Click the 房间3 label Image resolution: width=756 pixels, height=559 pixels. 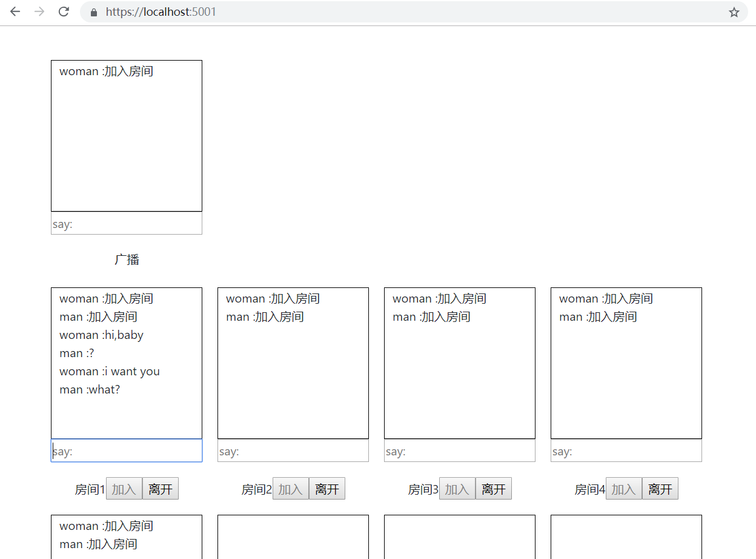(x=423, y=489)
